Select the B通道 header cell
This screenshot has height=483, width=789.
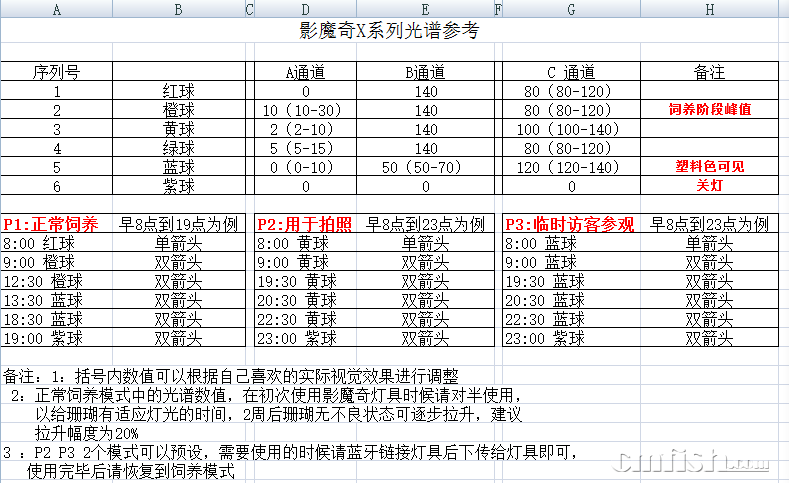[425, 73]
